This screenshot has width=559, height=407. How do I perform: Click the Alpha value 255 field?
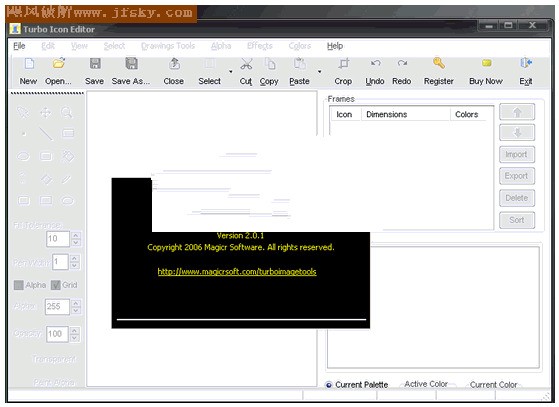(x=57, y=306)
